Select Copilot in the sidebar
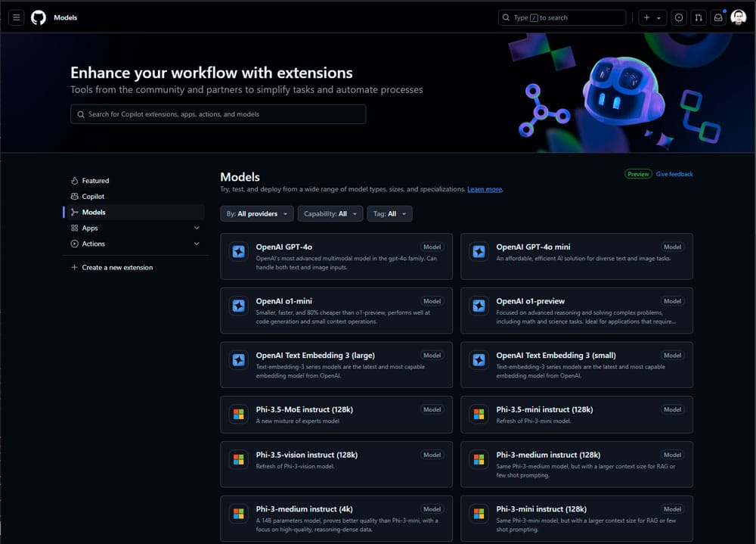Image resolution: width=756 pixels, height=544 pixels. [135, 197]
